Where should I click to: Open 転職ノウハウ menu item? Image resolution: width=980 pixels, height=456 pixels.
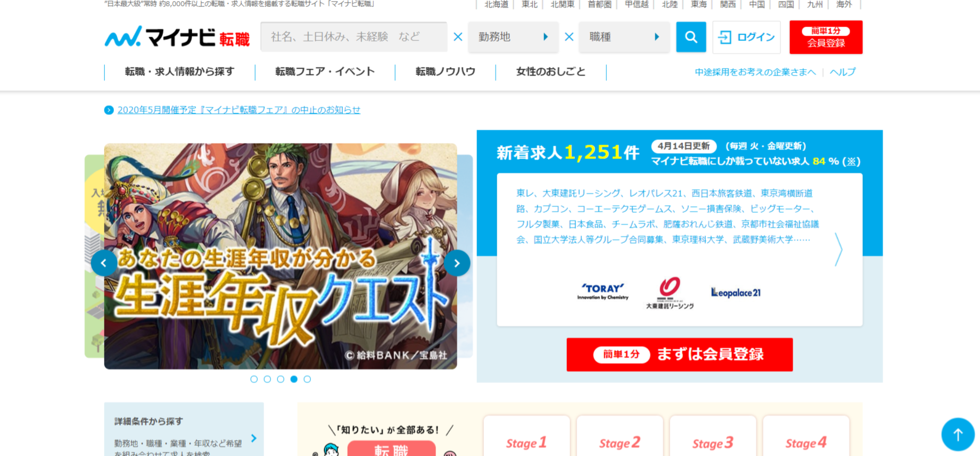[x=445, y=72]
